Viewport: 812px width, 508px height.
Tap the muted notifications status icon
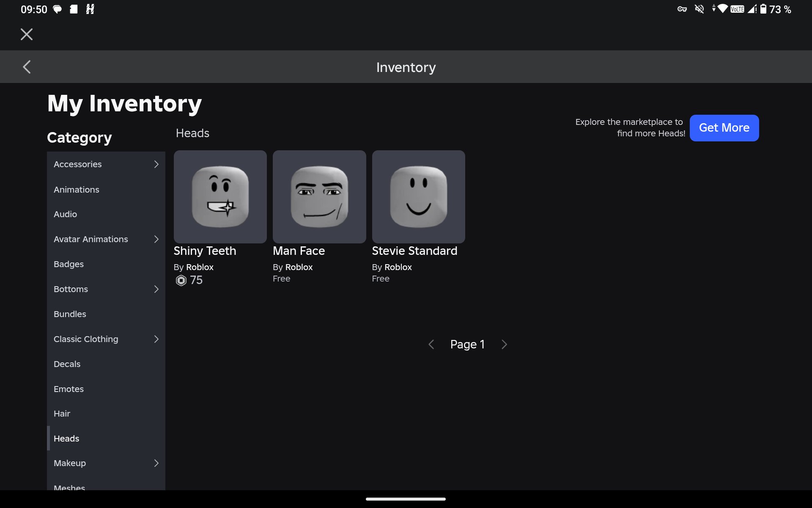click(700, 9)
